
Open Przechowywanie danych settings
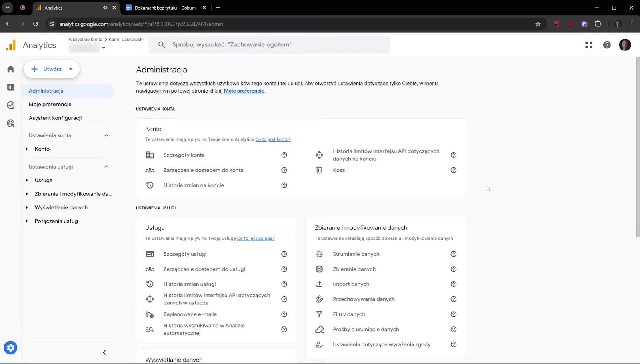click(364, 299)
